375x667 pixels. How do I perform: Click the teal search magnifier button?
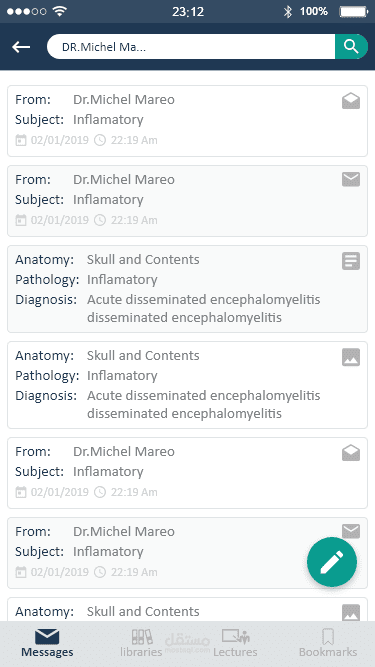[x=351, y=46]
